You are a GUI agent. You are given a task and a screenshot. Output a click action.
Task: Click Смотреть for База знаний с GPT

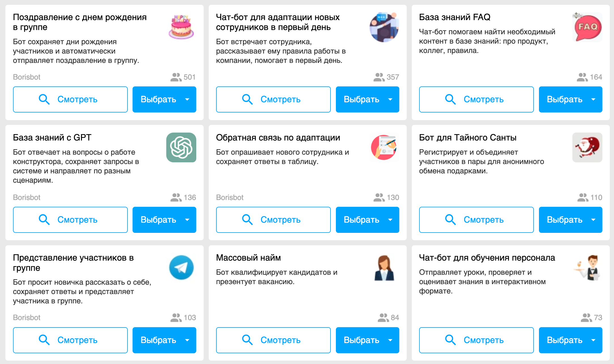[x=70, y=220]
